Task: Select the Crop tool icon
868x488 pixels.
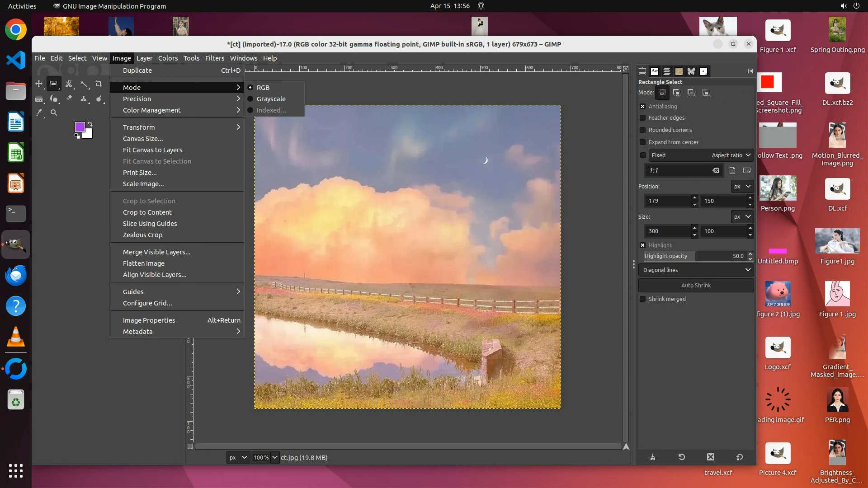Action: point(98,84)
